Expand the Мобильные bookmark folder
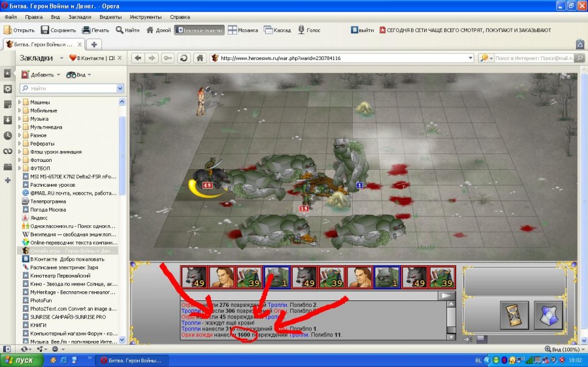Image resolution: width=588 pixels, height=367 pixels. point(20,110)
